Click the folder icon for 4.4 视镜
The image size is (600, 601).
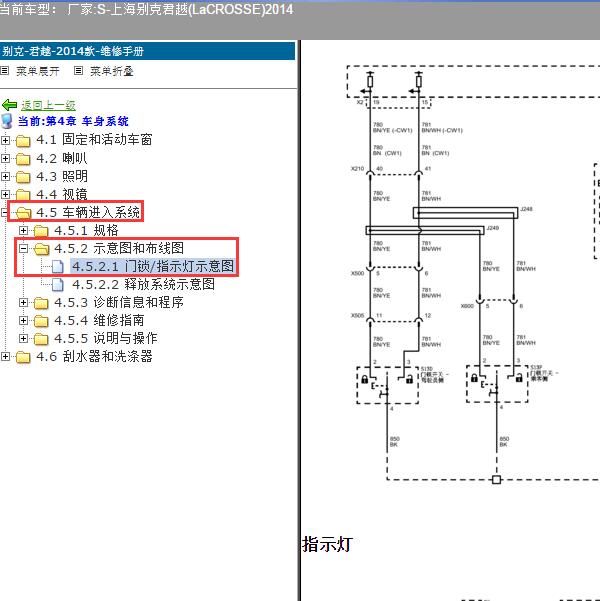[23, 195]
